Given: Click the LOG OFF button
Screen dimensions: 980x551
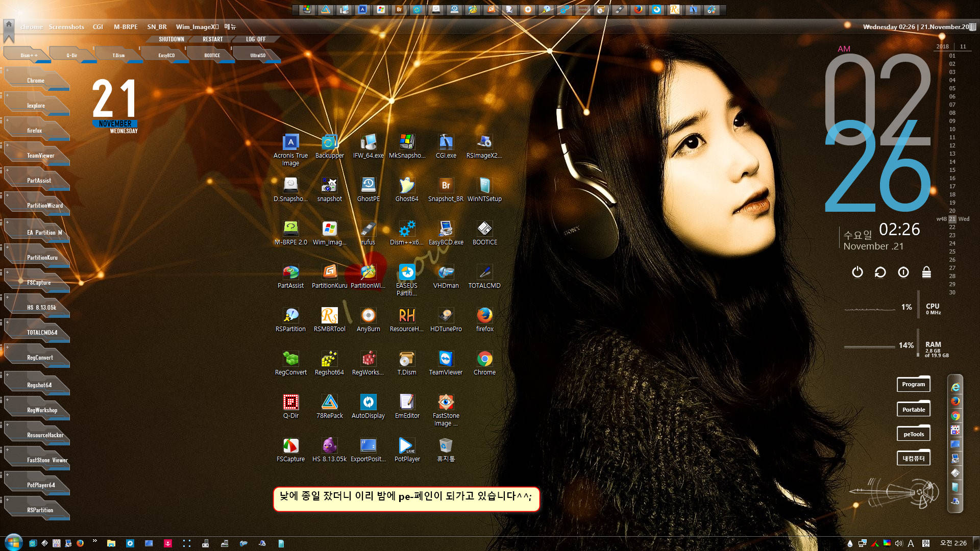Looking at the screenshot, I should coord(256,39).
